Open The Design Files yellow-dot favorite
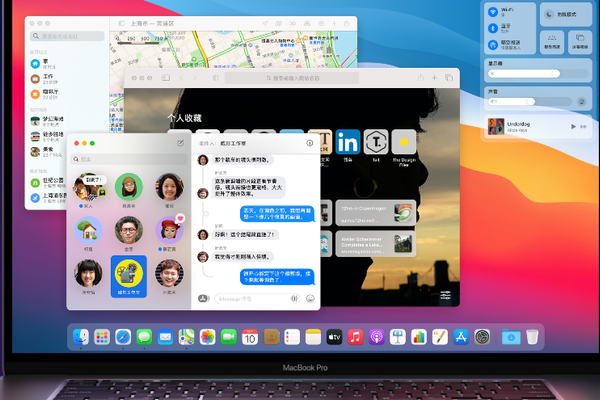The image size is (600, 400). point(404,142)
